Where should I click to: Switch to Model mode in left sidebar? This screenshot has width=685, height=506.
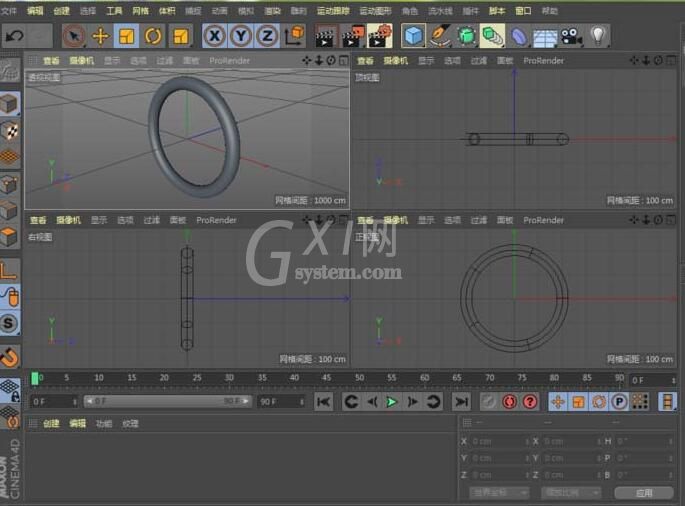pyautogui.click(x=10, y=104)
